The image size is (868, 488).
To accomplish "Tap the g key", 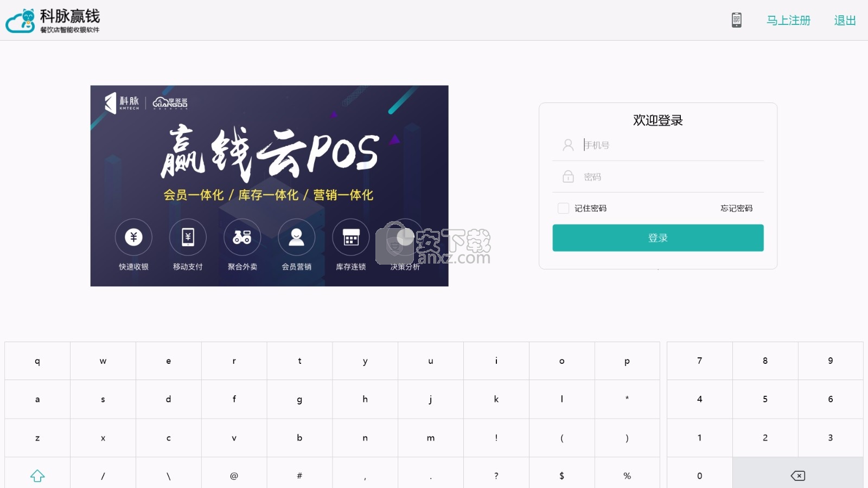I will coord(299,399).
